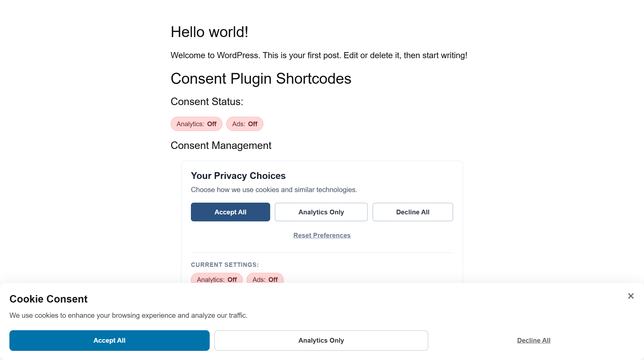Click Decline All in the Privacy Choices panel
This screenshot has width=644, height=360.
tap(412, 212)
